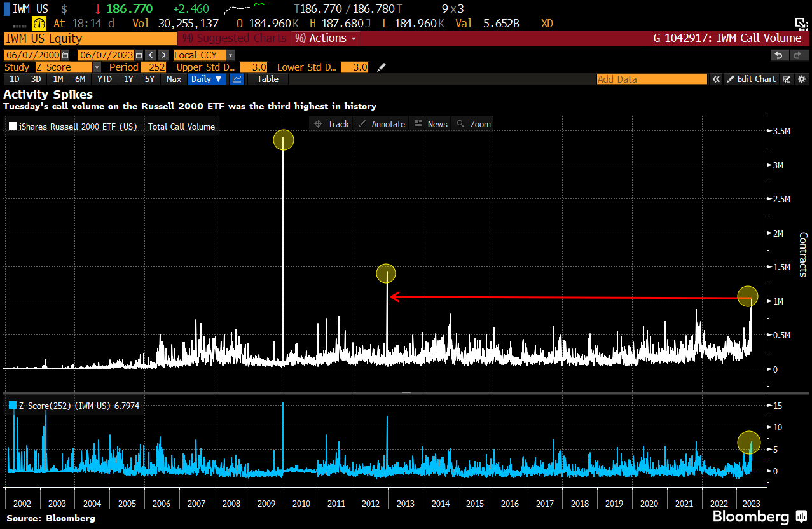Switch to Table view
Screen dimensions: 812x529
[268, 79]
